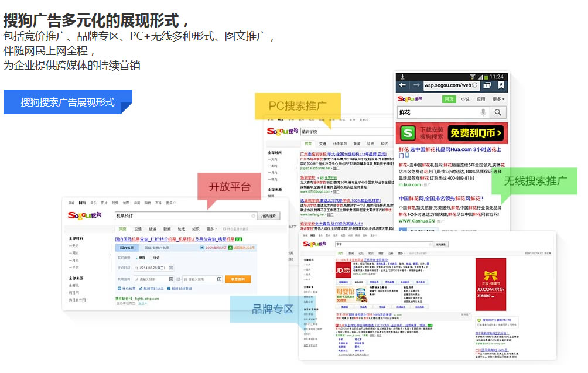Select the 小说 tab in mobile Sogou
This screenshot has height=373, width=588.
click(464, 99)
